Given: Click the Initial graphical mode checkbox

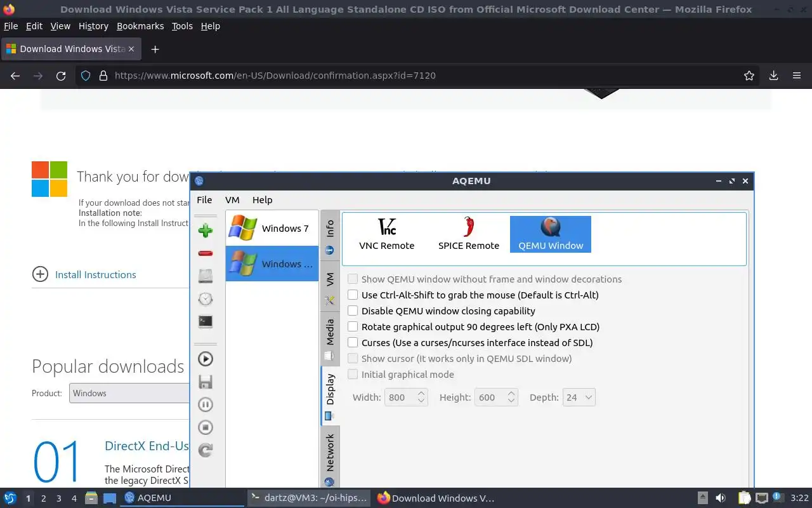Looking at the screenshot, I should pos(353,374).
